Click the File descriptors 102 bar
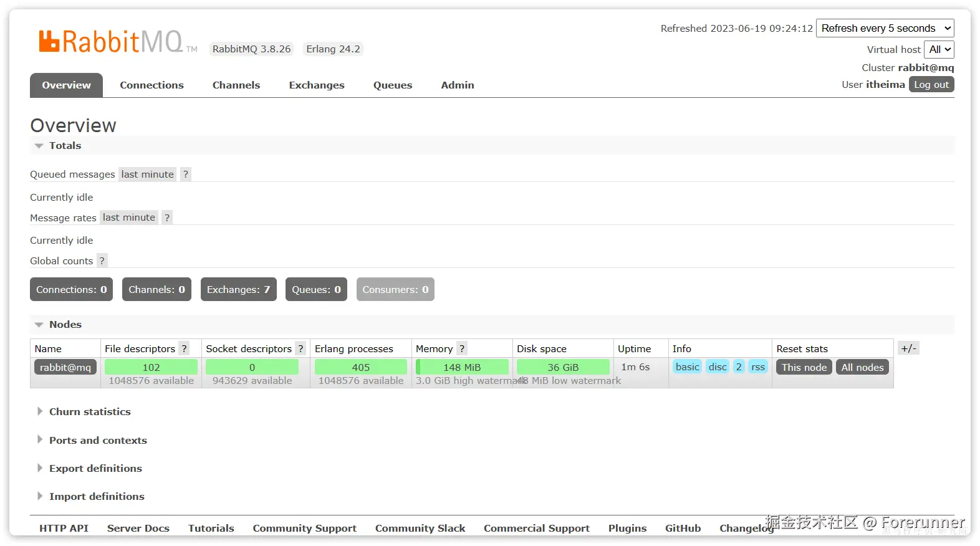This screenshot has width=980, height=546. [x=151, y=367]
